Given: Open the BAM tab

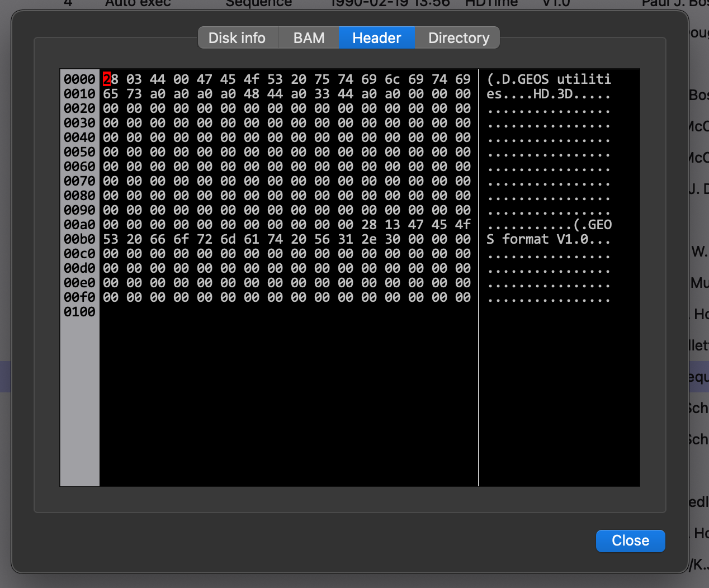Looking at the screenshot, I should tap(309, 38).
